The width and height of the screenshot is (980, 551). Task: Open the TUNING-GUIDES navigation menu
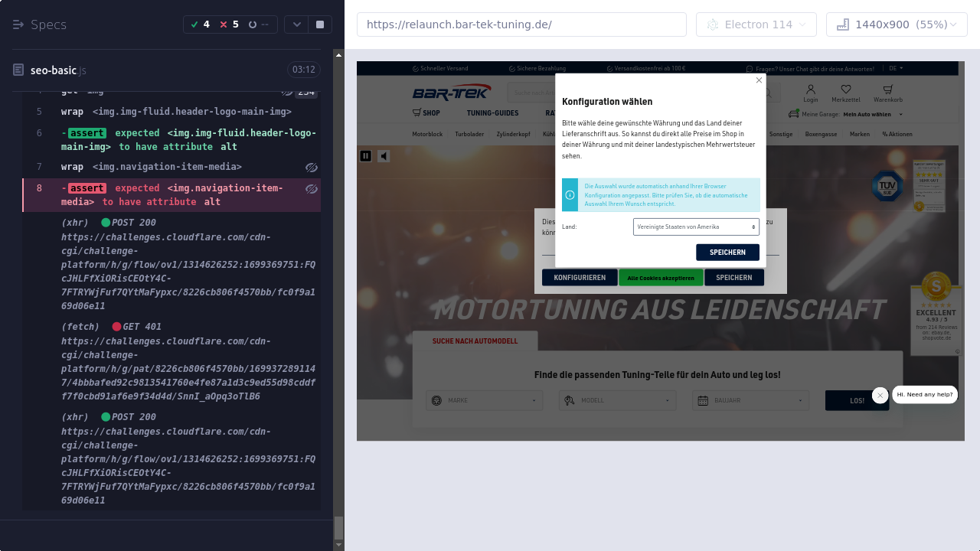pos(492,113)
